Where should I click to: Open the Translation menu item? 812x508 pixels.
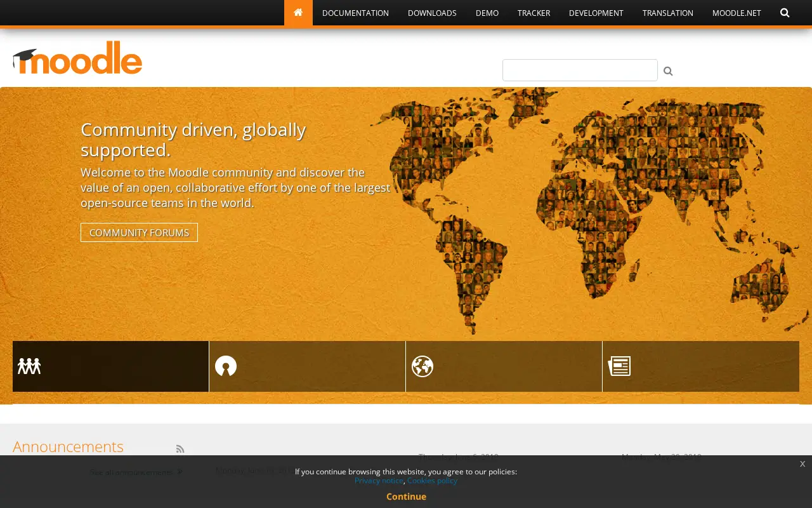[668, 13]
